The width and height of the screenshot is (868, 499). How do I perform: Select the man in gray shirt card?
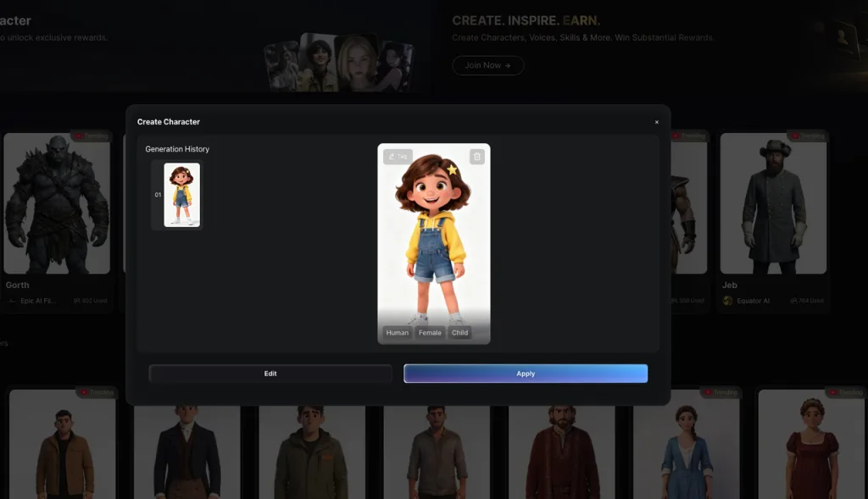pyautogui.click(x=437, y=451)
